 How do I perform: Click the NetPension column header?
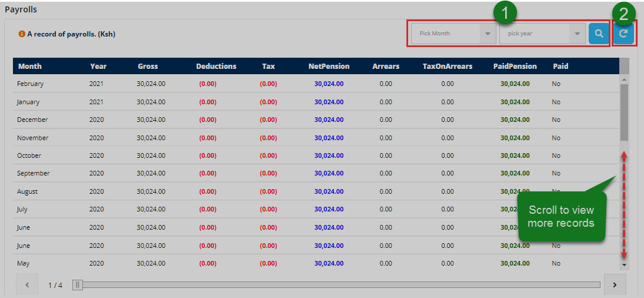[x=329, y=66]
